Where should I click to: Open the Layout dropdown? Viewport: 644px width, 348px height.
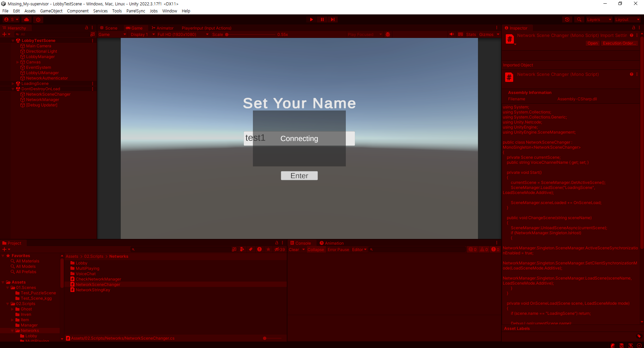pyautogui.click(x=627, y=19)
